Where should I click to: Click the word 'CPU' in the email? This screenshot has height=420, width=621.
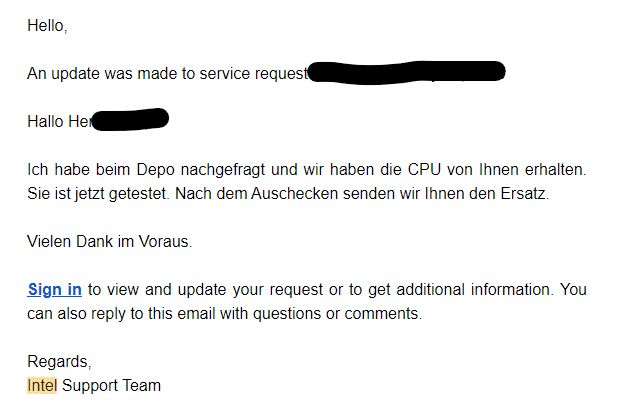424,169
